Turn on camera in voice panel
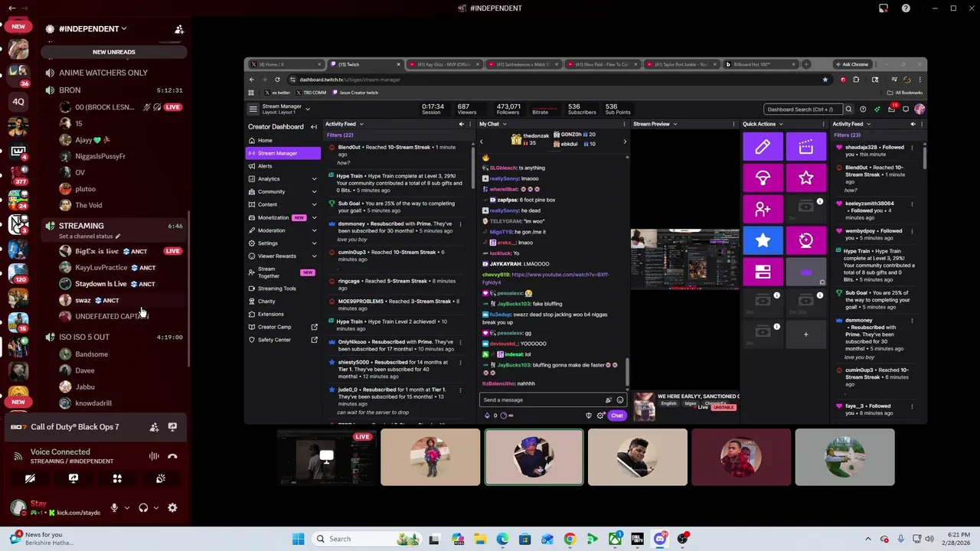 pos(30,478)
